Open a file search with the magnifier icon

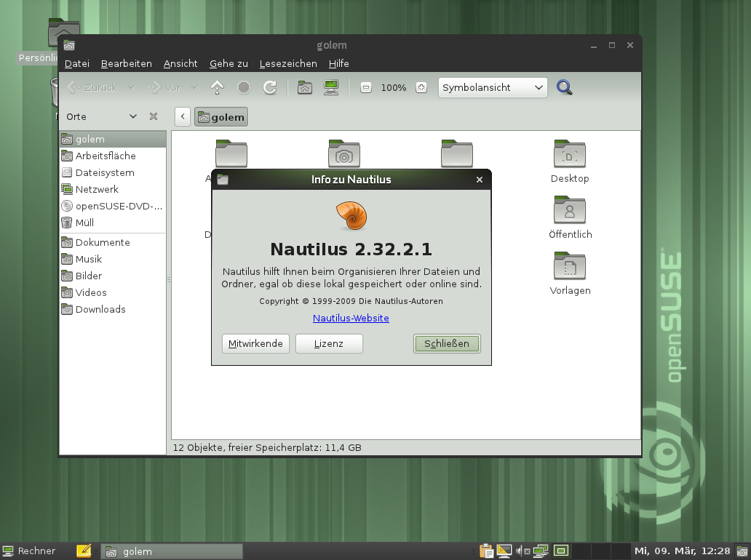tap(564, 87)
